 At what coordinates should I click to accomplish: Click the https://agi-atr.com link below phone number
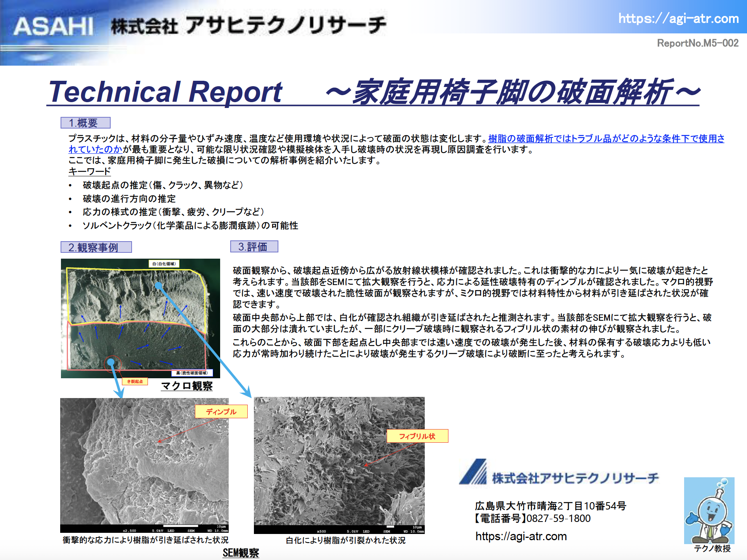(x=521, y=536)
